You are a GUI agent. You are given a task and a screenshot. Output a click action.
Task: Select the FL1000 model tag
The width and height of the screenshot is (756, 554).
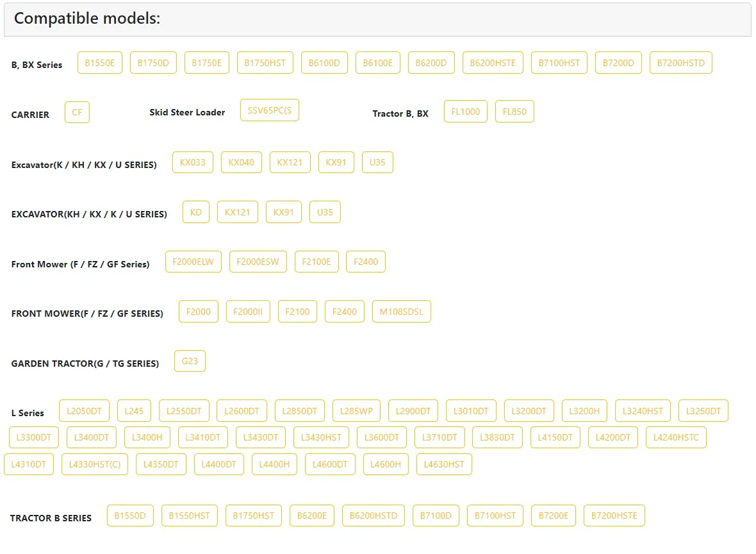pyautogui.click(x=466, y=112)
